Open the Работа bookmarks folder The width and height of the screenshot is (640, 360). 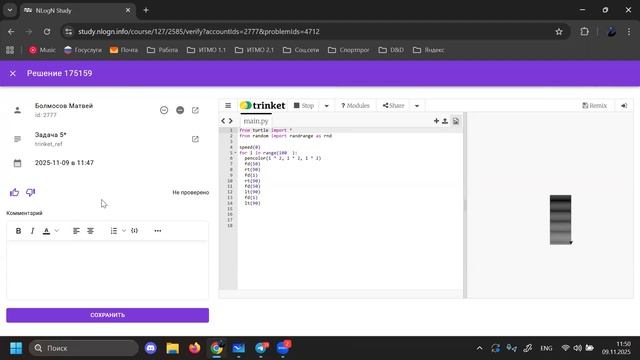click(x=162, y=50)
